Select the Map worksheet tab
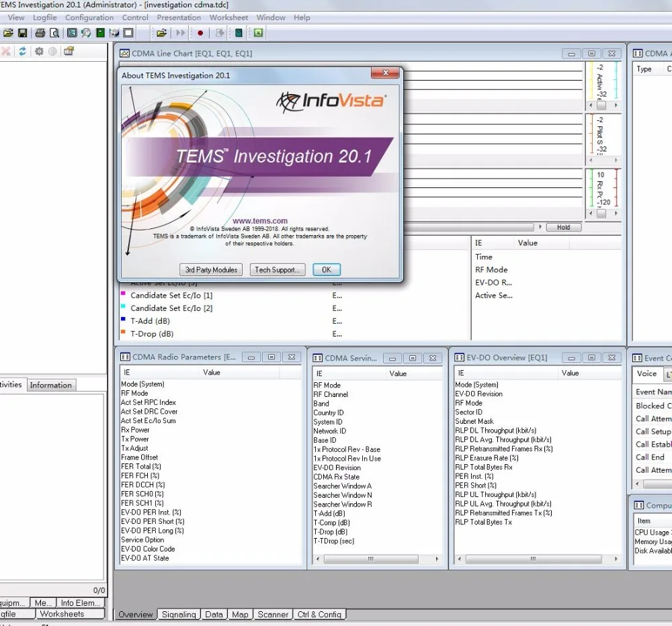The image size is (672, 626). 240,615
